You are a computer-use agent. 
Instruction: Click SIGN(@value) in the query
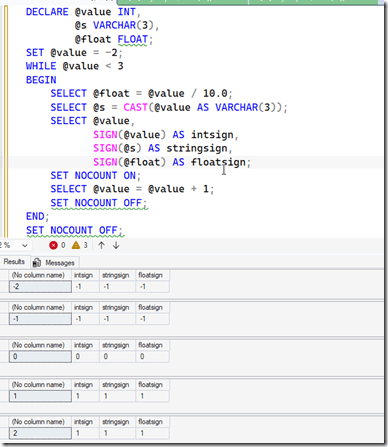(129, 135)
